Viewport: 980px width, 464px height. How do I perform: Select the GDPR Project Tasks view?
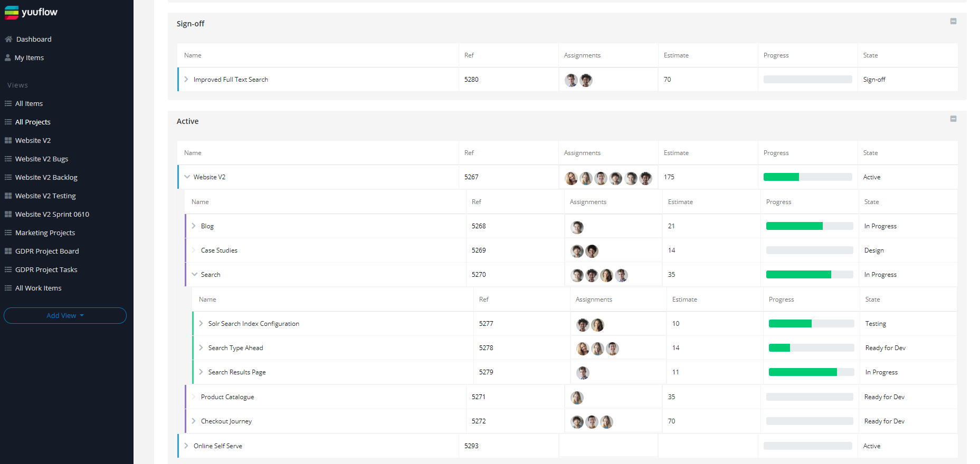pos(46,269)
